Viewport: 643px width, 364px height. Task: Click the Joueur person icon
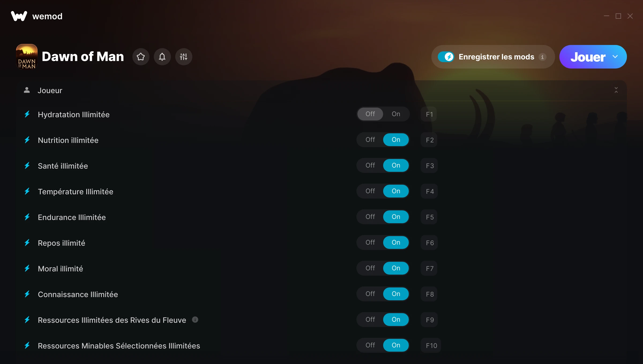click(x=27, y=90)
